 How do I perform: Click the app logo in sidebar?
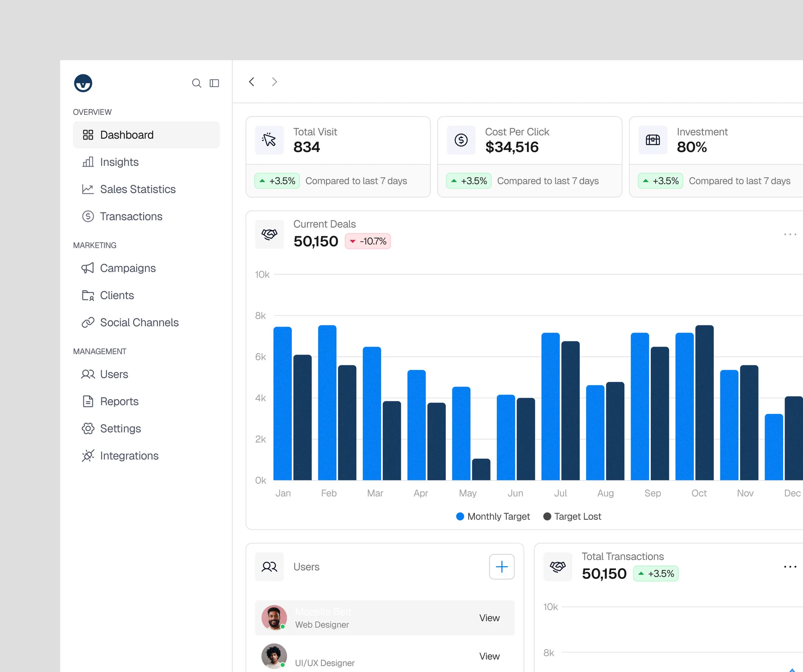(83, 83)
